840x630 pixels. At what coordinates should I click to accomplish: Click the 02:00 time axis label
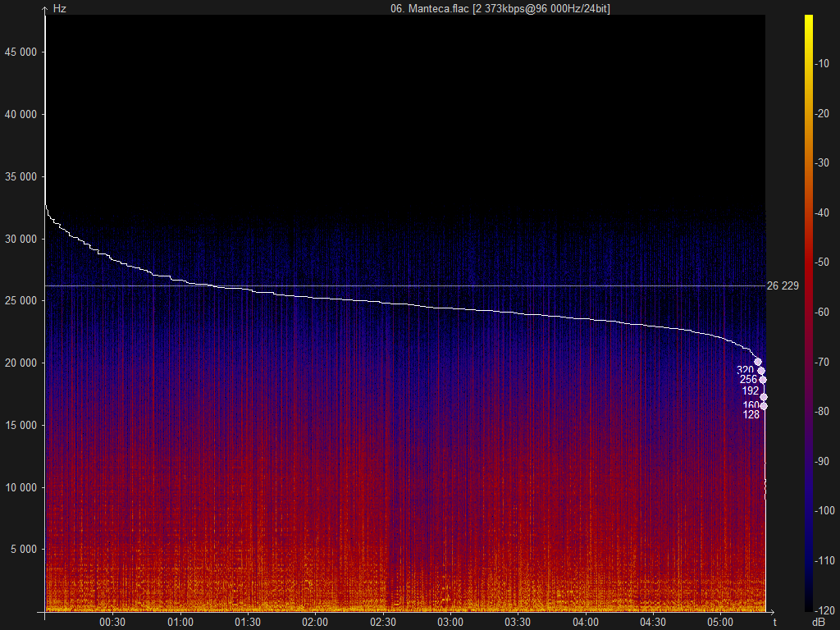point(315,622)
